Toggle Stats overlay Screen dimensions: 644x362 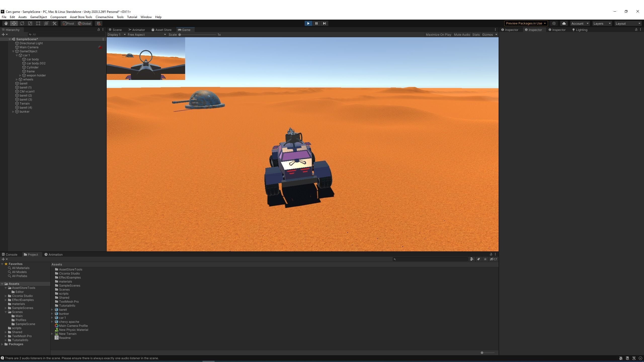476,35
